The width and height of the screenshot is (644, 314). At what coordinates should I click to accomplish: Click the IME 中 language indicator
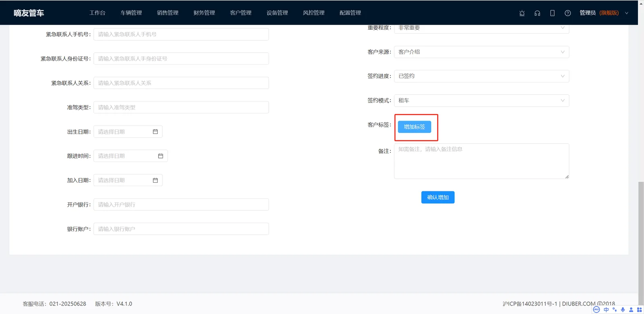[x=606, y=310]
